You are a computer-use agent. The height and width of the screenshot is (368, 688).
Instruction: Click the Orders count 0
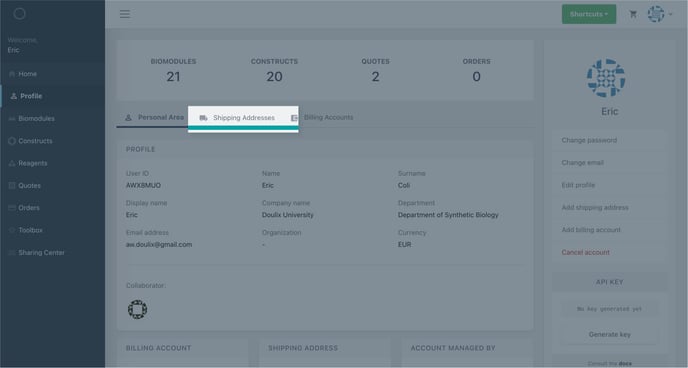coord(477,77)
